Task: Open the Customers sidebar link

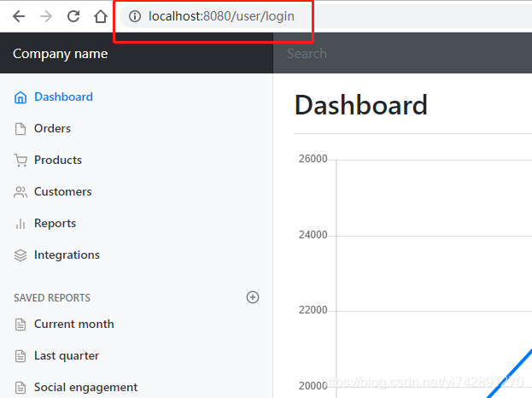Action: click(x=63, y=191)
